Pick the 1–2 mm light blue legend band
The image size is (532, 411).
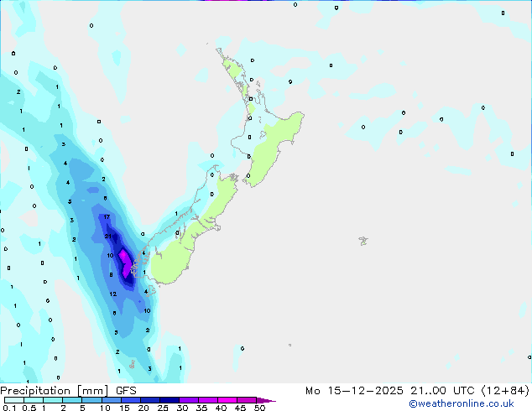click(x=52, y=400)
